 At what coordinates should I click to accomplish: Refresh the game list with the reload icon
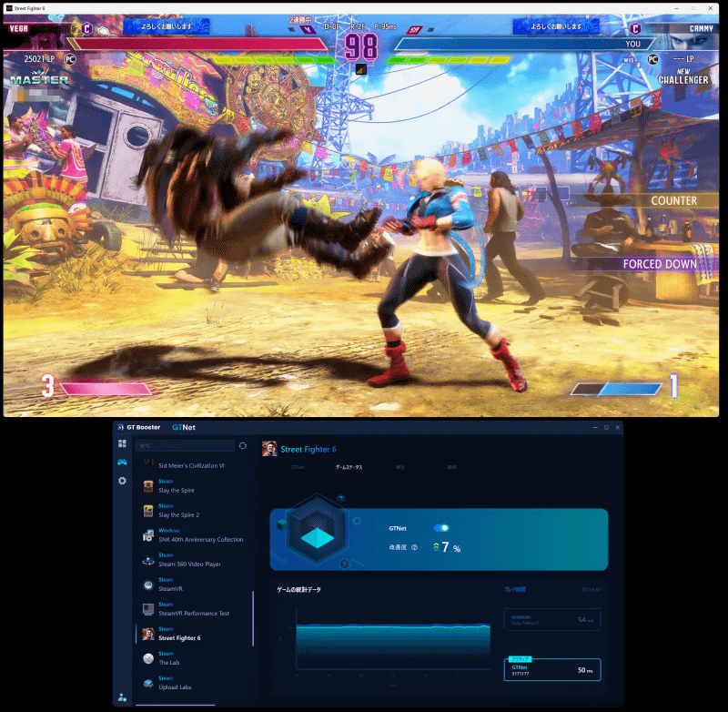[243, 446]
